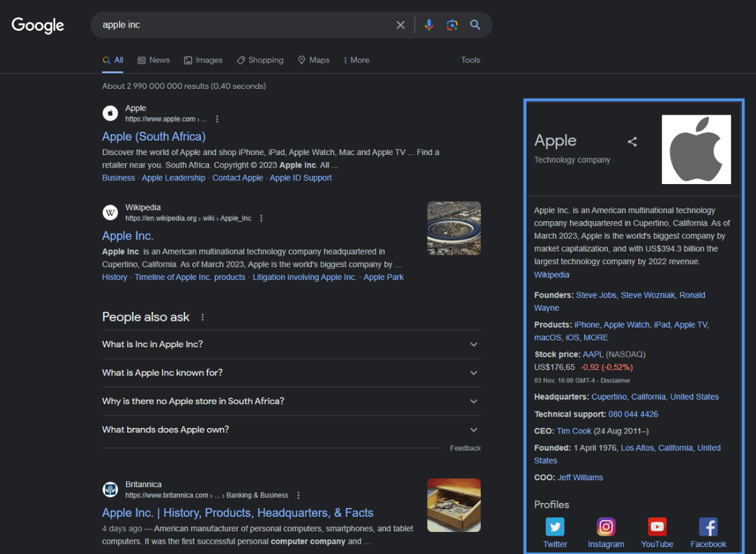756x554 pixels.
Task: Share the Apple knowledge panel
Action: click(x=633, y=141)
